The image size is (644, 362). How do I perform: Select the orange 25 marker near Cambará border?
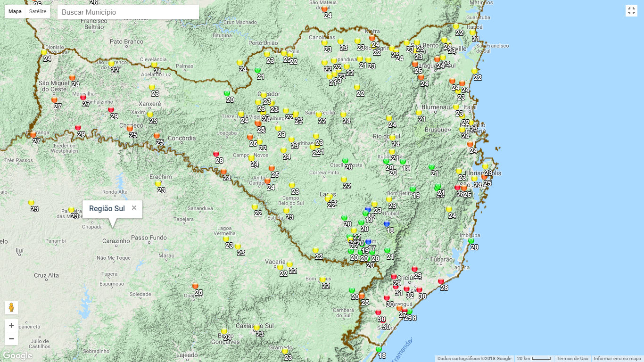tap(362, 296)
